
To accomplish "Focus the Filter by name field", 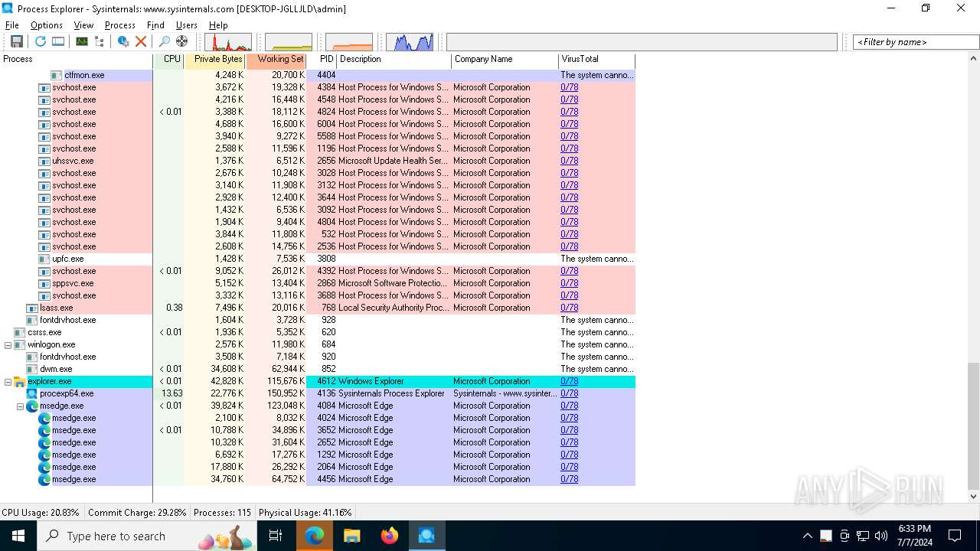I will click(916, 42).
